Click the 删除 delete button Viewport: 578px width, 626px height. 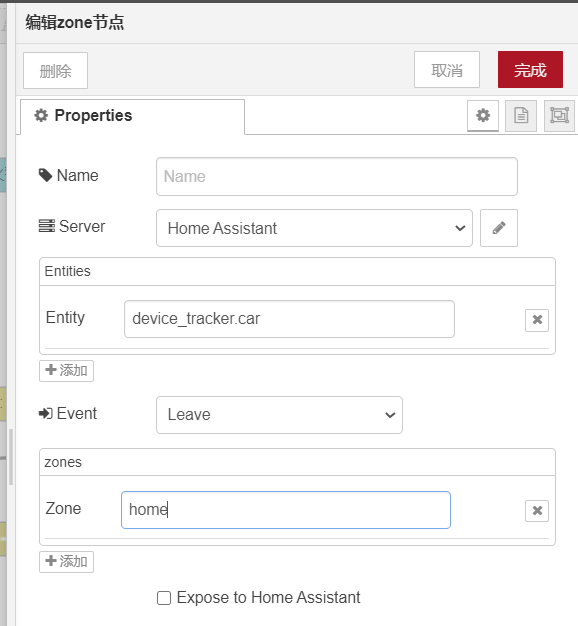click(55, 71)
